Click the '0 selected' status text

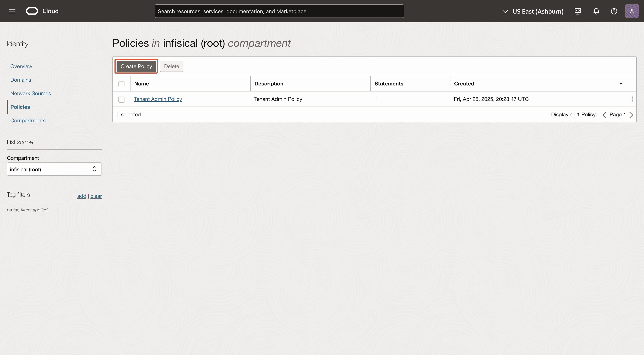(x=128, y=114)
